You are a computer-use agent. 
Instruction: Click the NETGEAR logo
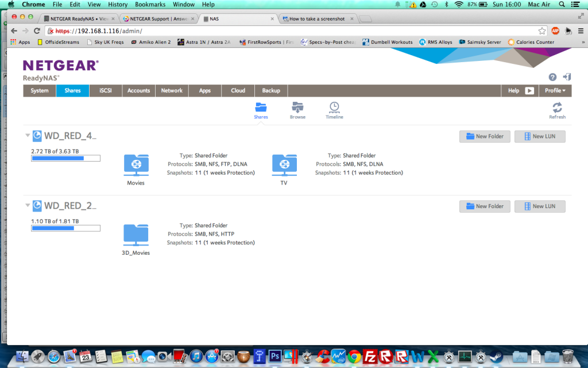click(x=61, y=66)
